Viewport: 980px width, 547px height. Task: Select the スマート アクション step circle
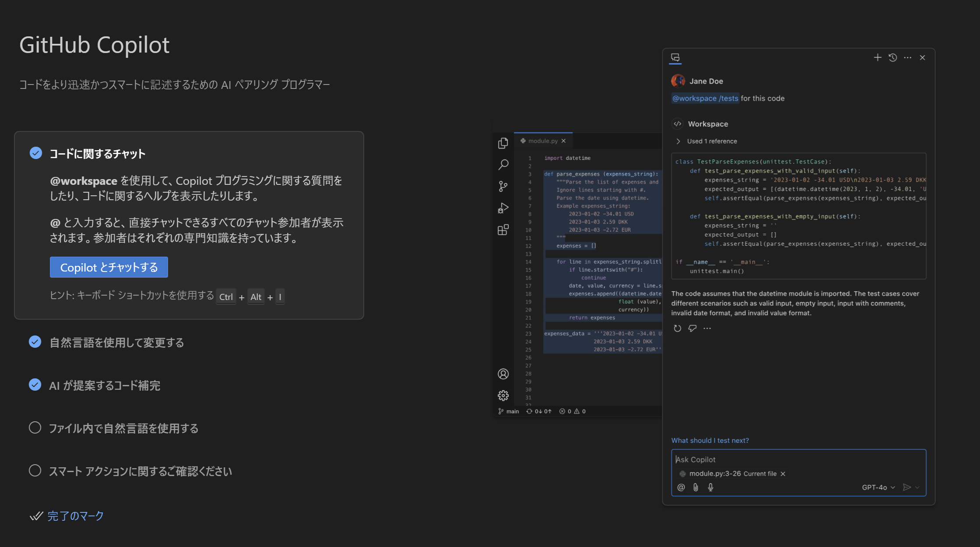(35, 470)
